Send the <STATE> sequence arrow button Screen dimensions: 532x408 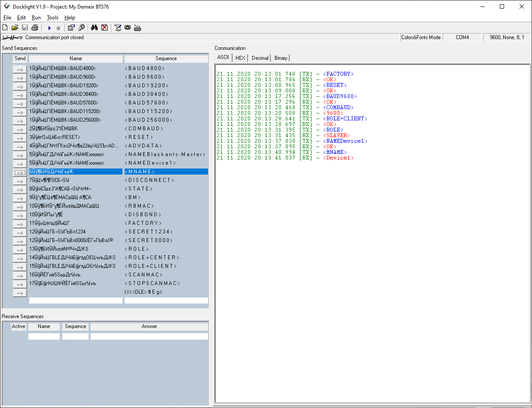point(20,189)
